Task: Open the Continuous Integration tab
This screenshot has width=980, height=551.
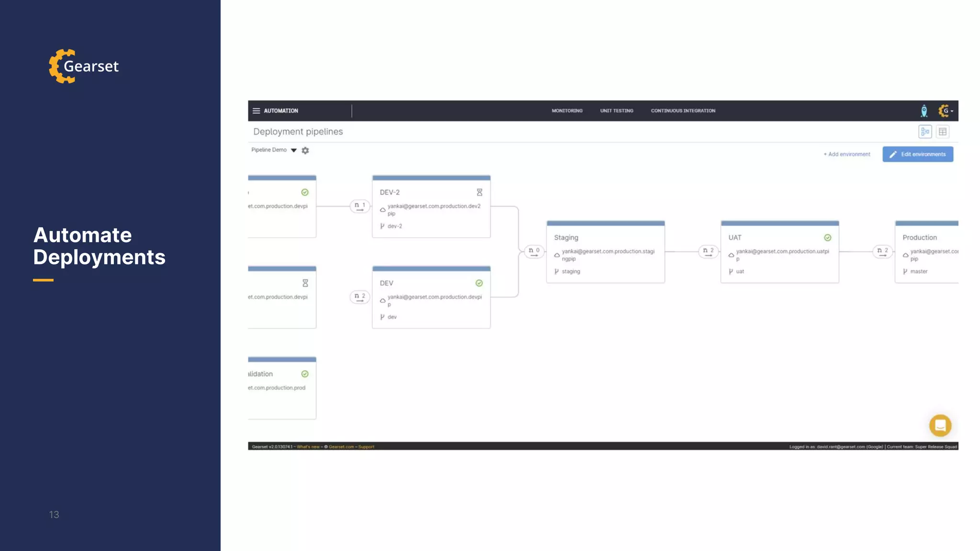Action: coord(683,110)
